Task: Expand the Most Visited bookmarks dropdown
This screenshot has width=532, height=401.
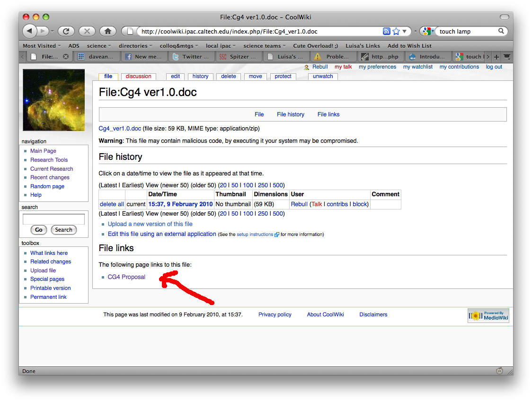Action: 42,46
